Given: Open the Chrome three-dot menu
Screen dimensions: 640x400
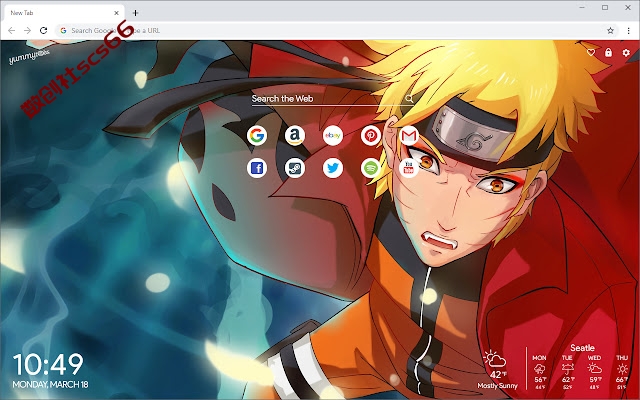Looking at the screenshot, I should [629, 31].
